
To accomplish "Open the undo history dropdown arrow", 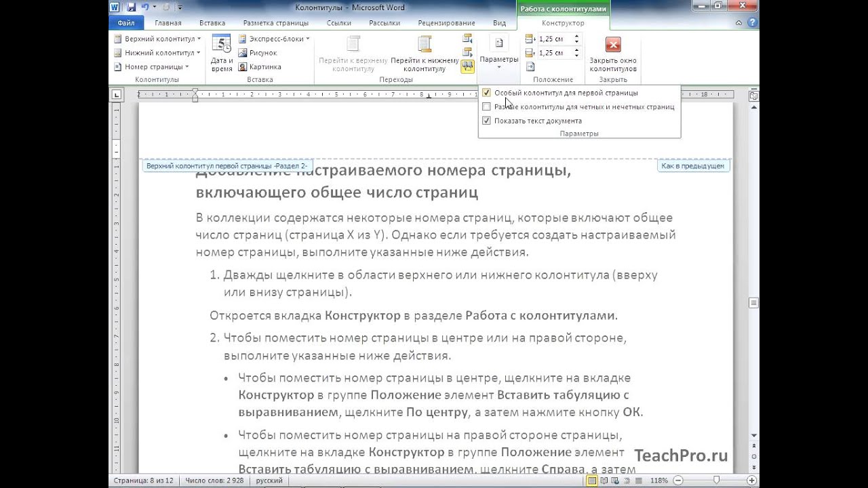I will point(155,7).
